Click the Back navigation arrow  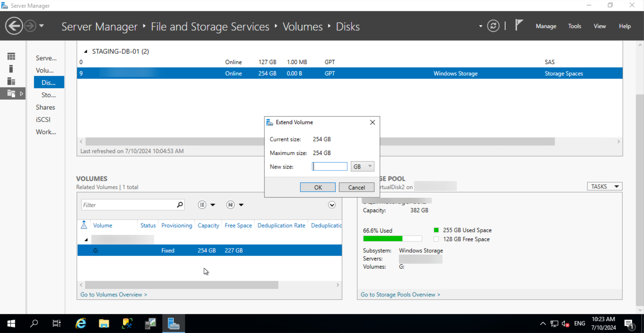14,26
